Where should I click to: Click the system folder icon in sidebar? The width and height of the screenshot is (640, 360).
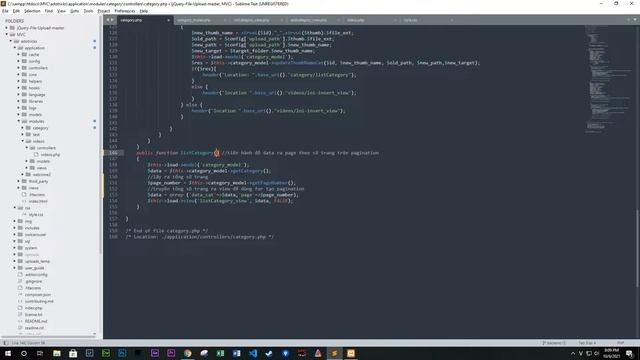(20, 248)
